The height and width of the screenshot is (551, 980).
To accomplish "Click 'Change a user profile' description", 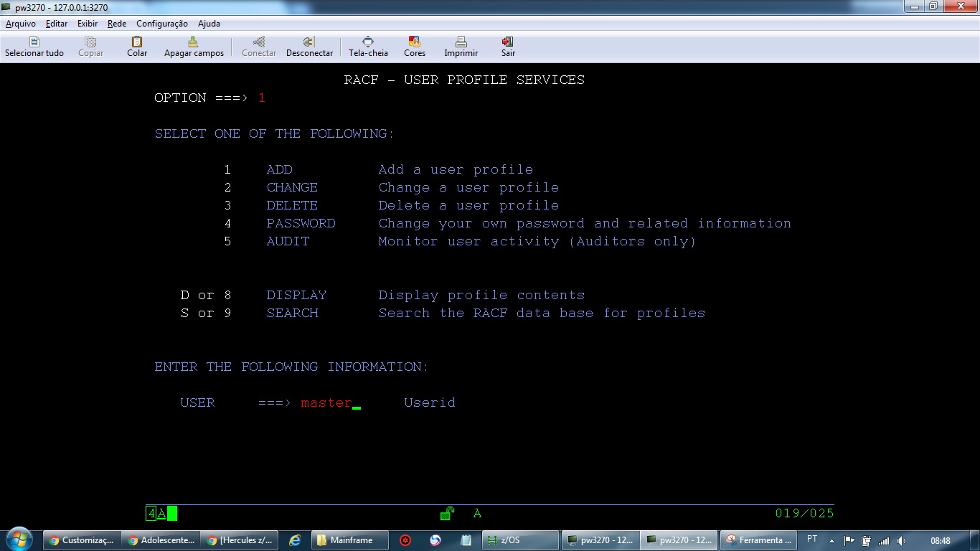I will click(x=469, y=187).
